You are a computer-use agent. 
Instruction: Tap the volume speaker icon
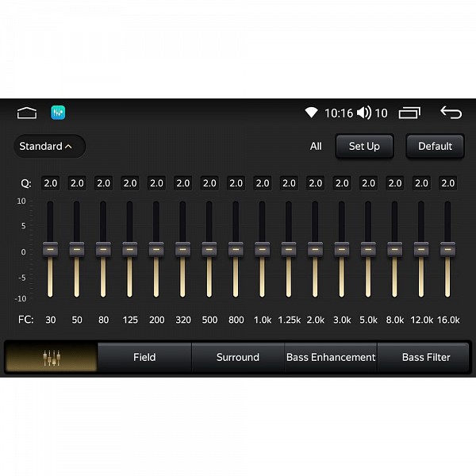pos(364,113)
